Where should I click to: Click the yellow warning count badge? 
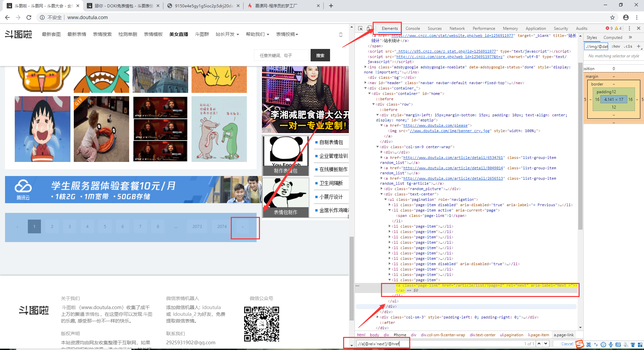[618, 28]
